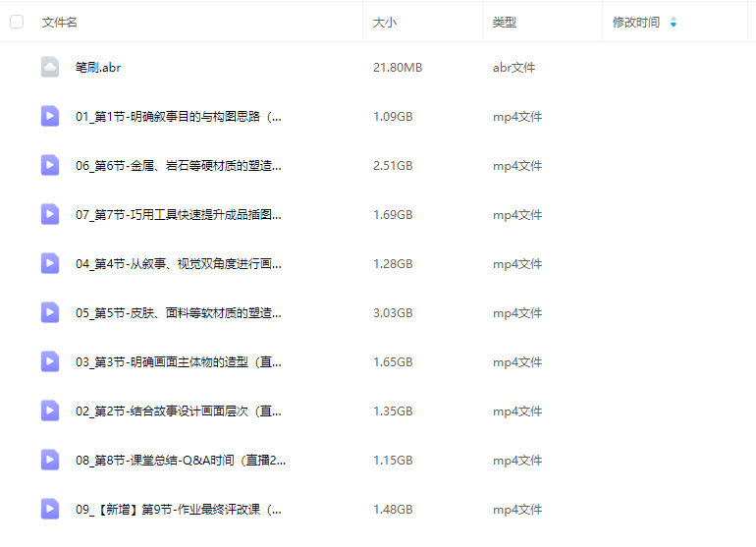Sort by the 类型 column header

(x=505, y=22)
